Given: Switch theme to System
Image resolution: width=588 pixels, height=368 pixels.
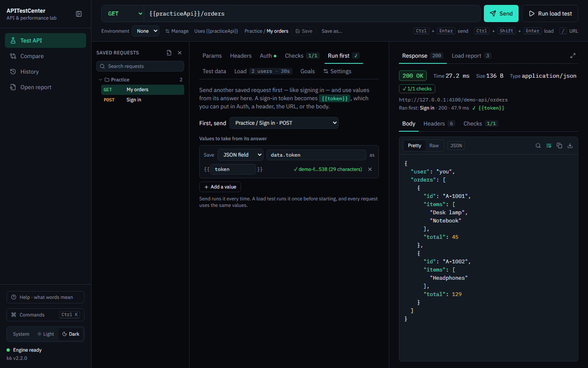Looking at the screenshot, I should 21,334.
